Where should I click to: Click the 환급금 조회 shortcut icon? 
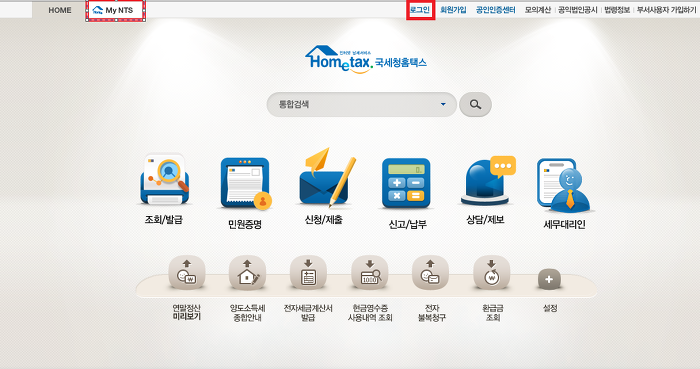pos(492,272)
